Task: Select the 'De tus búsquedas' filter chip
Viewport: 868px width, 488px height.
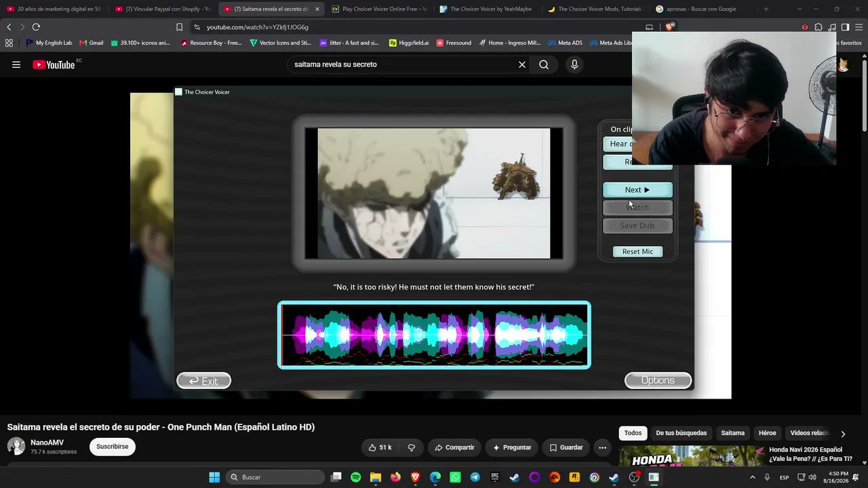Action: coord(681,433)
